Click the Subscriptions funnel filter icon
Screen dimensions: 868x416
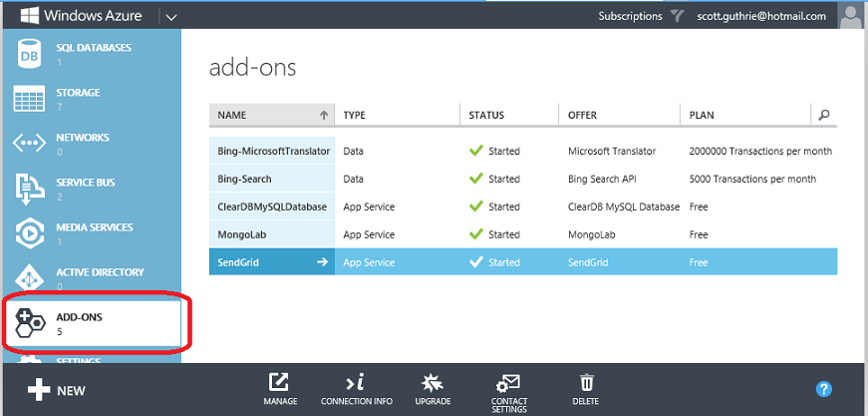click(x=677, y=16)
